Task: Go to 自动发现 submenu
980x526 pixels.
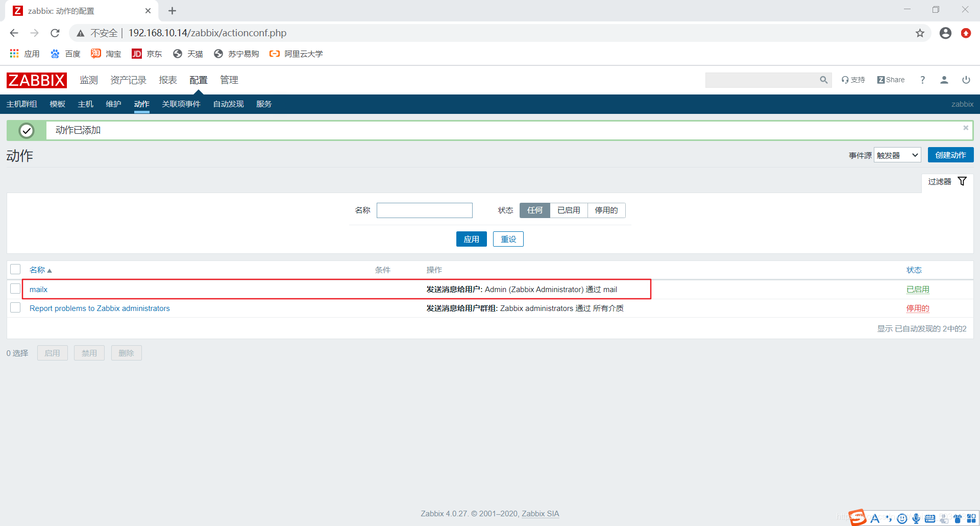Action: 228,104
